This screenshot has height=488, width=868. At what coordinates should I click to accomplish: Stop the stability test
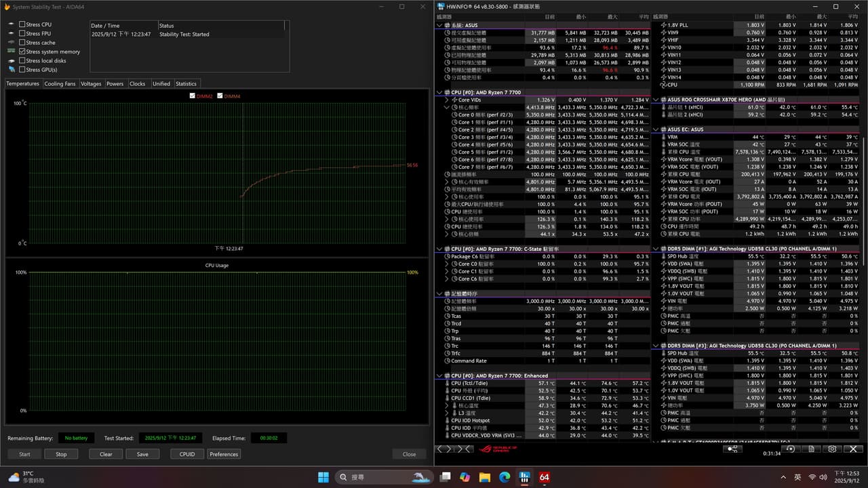click(61, 454)
